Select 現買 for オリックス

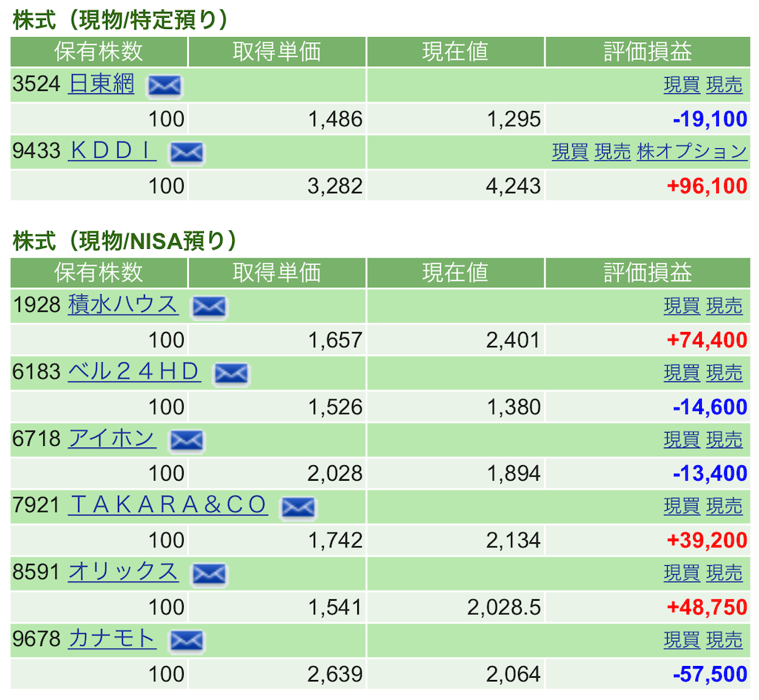[x=682, y=573]
